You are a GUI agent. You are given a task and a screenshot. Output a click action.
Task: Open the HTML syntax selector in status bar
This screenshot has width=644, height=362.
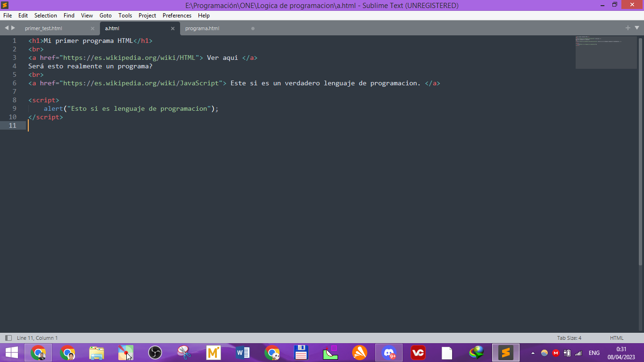coord(617,338)
